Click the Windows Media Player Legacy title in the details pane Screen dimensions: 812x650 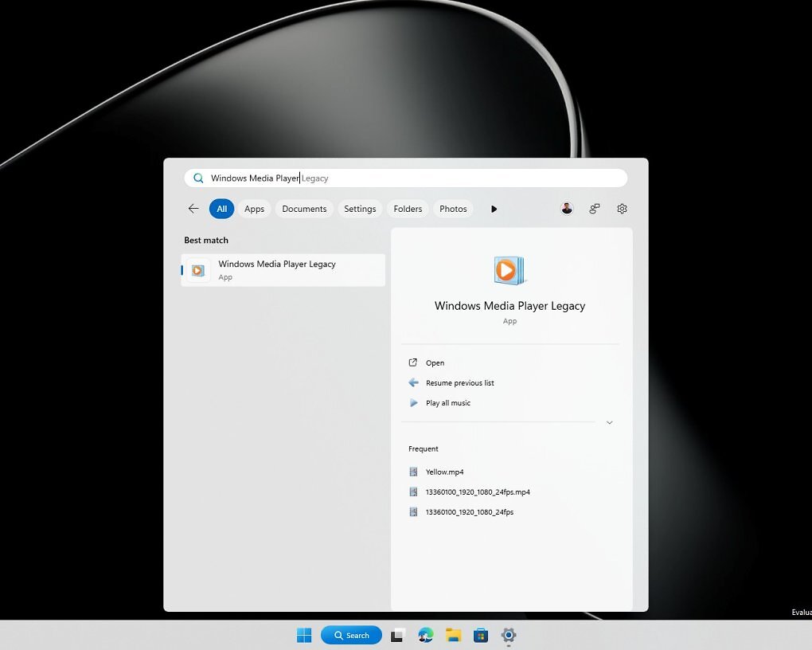coord(509,306)
